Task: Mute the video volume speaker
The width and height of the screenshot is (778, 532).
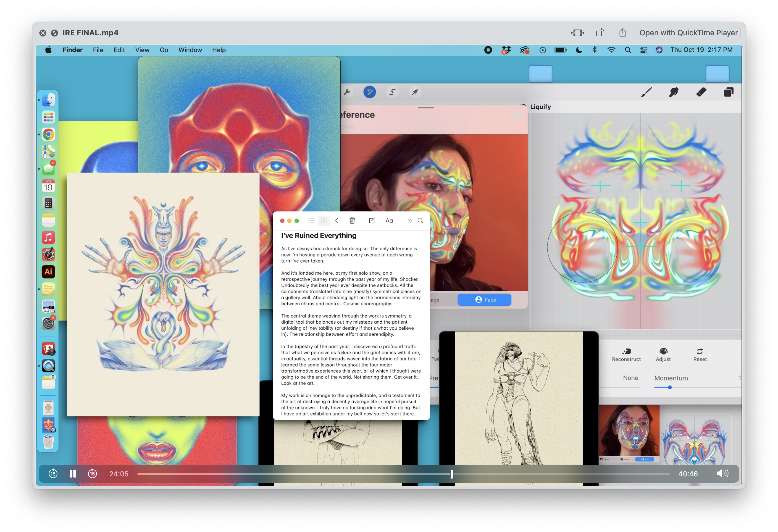Action: tap(722, 473)
